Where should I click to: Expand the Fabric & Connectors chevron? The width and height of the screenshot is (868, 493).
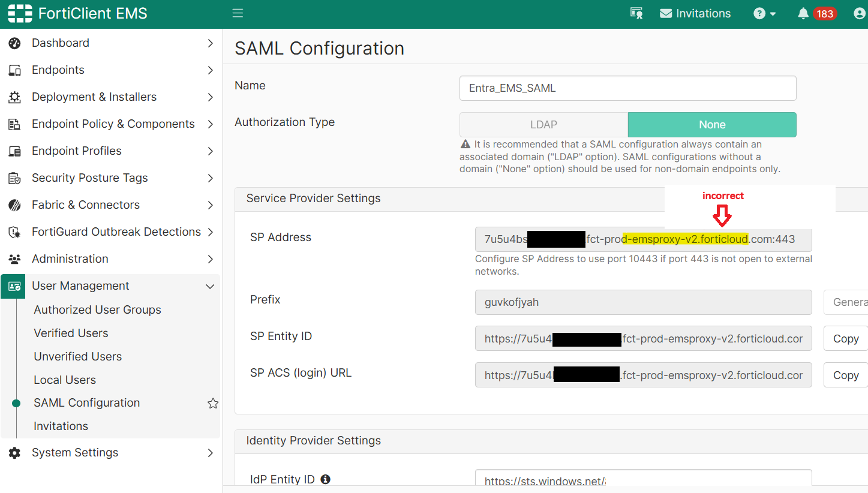210,205
